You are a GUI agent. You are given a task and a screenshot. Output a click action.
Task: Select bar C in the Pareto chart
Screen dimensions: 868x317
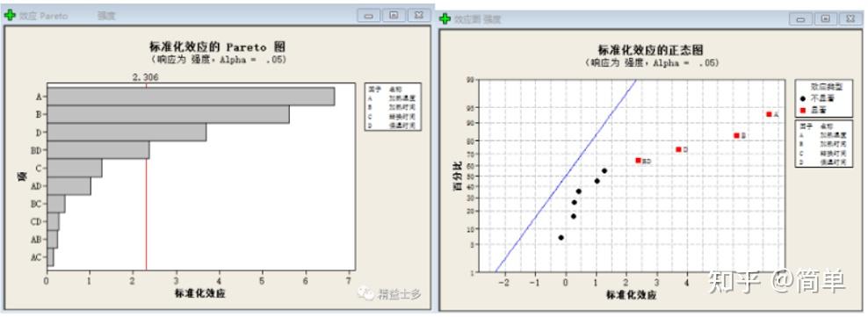point(75,169)
